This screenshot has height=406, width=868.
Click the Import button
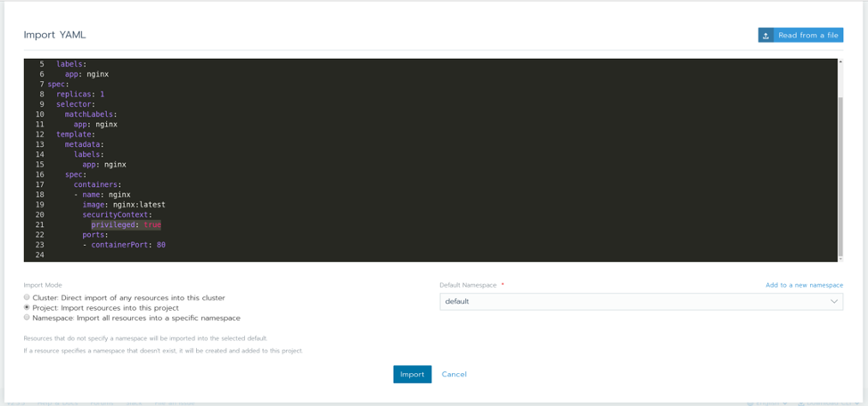pos(412,375)
